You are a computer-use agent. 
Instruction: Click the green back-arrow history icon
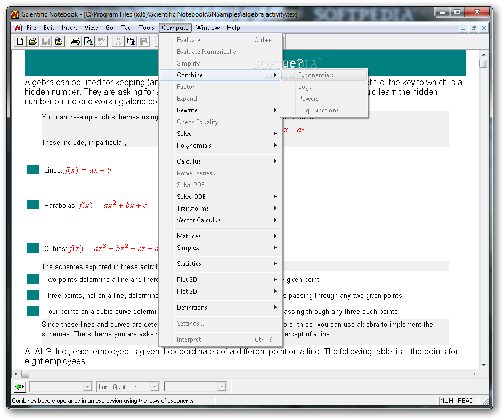tap(20, 386)
